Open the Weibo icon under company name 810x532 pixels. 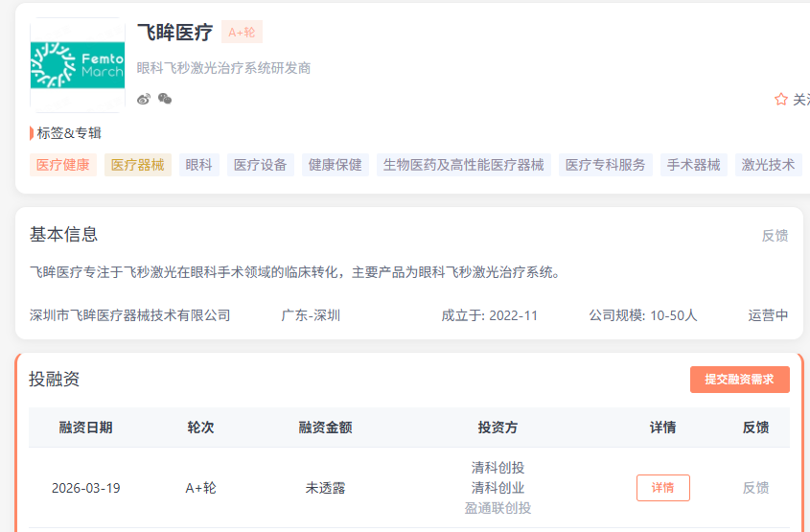pyautogui.click(x=144, y=99)
